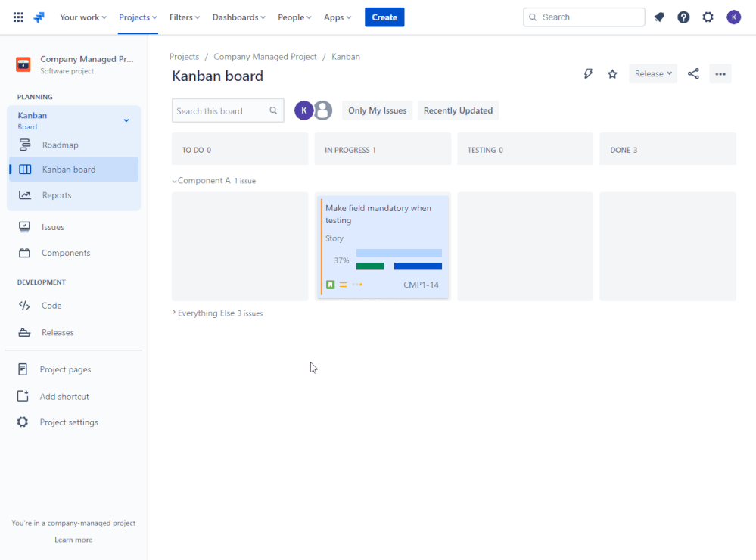Open Releases in sidebar
The height and width of the screenshot is (560, 756).
point(73,332)
